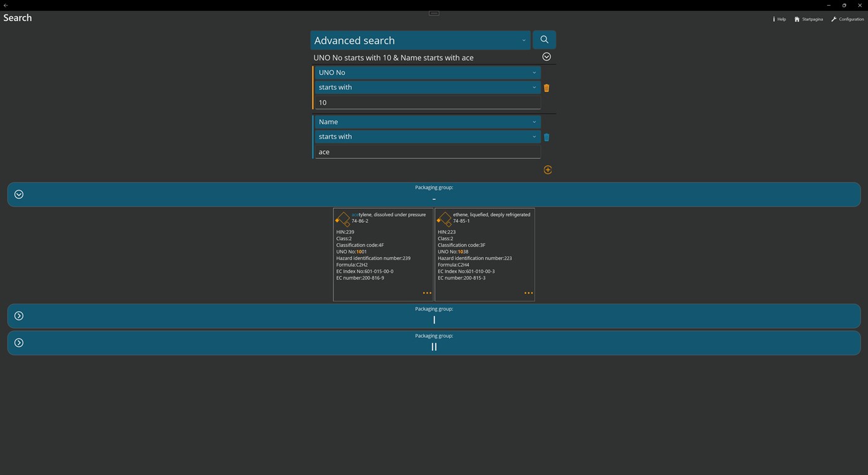Viewport: 868px width, 475px height.
Task: Expand the Packaging group II section
Action: pyautogui.click(x=19, y=343)
